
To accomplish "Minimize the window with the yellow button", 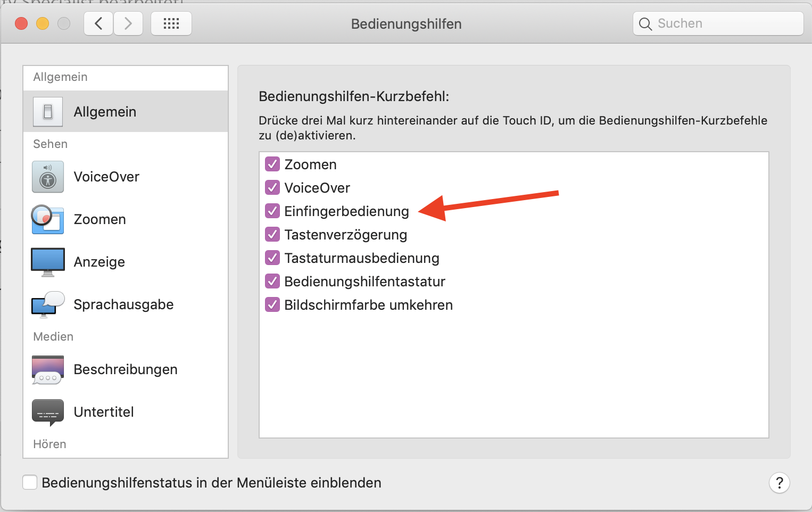I will coord(43,23).
